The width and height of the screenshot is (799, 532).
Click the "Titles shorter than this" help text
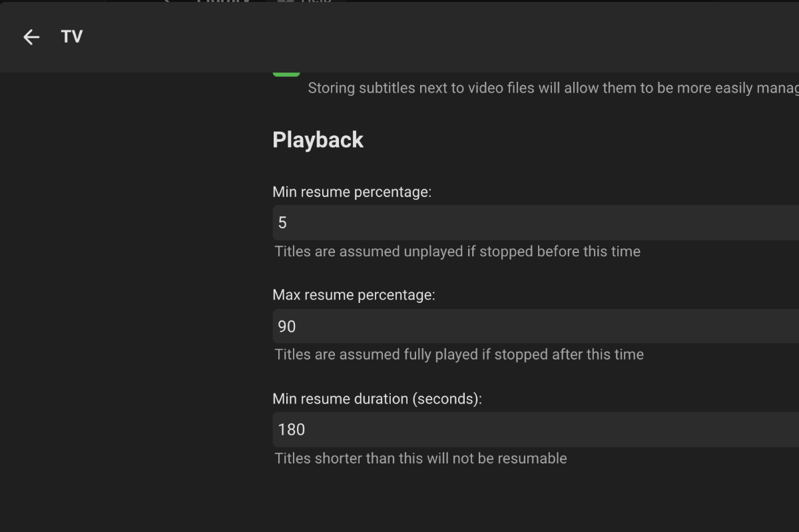click(421, 458)
